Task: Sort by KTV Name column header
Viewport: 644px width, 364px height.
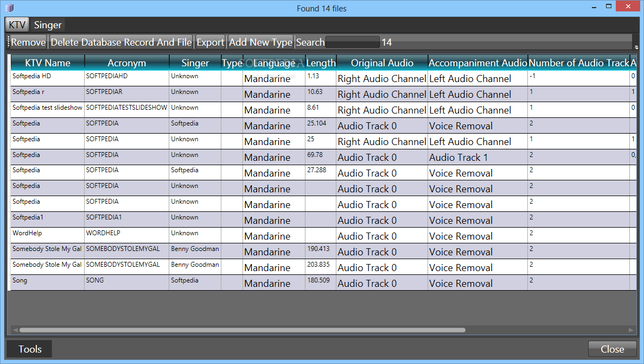Action: click(48, 62)
